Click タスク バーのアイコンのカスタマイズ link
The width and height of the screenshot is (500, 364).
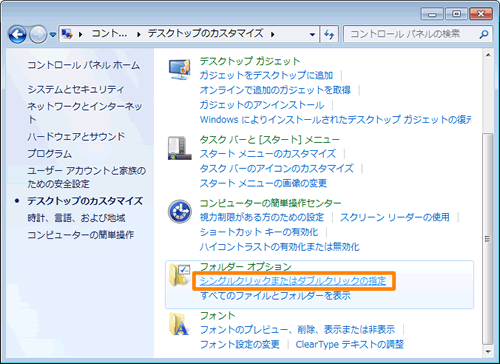pyautogui.click(x=276, y=168)
